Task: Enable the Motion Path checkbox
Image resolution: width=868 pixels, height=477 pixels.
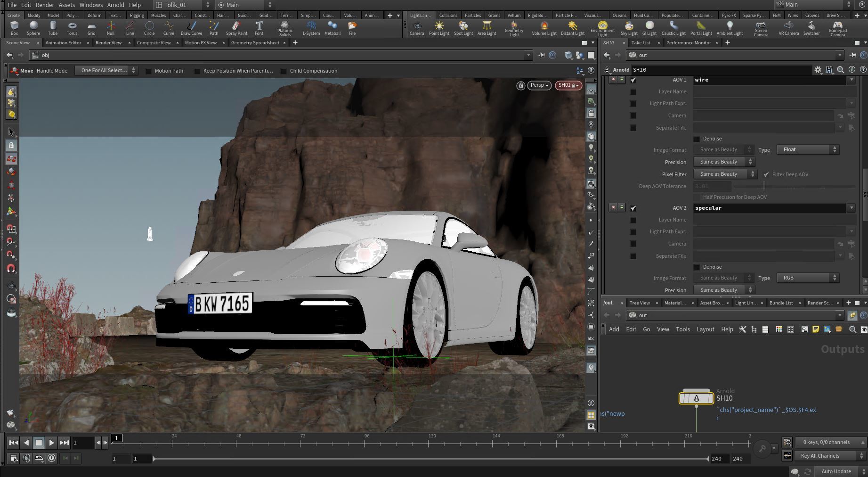Action: pyautogui.click(x=149, y=71)
